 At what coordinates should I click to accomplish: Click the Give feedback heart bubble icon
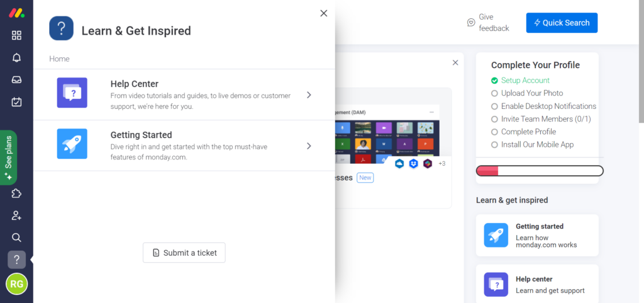(471, 23)
